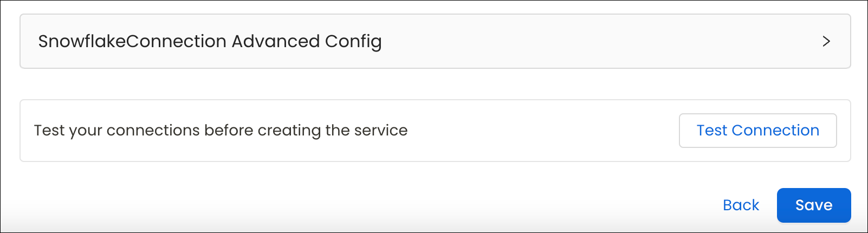This screenshot has width=868, height=233.
Task: Return using the Back text link
Action: (x=741, y=205)
